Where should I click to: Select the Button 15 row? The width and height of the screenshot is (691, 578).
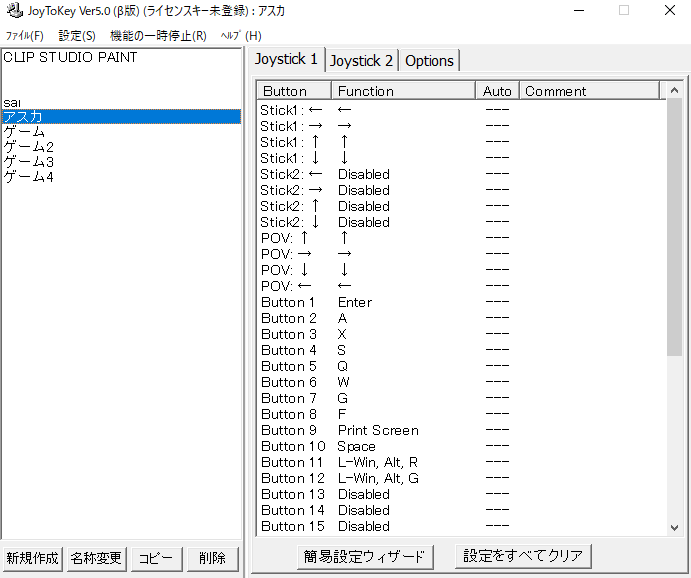tap(461, 526)
